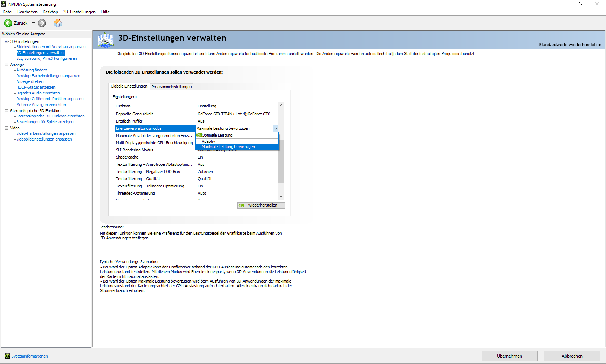606x364 pixels.
Task: Click the Systeminformationen icon at the bottom left
Action: (7, 356)
